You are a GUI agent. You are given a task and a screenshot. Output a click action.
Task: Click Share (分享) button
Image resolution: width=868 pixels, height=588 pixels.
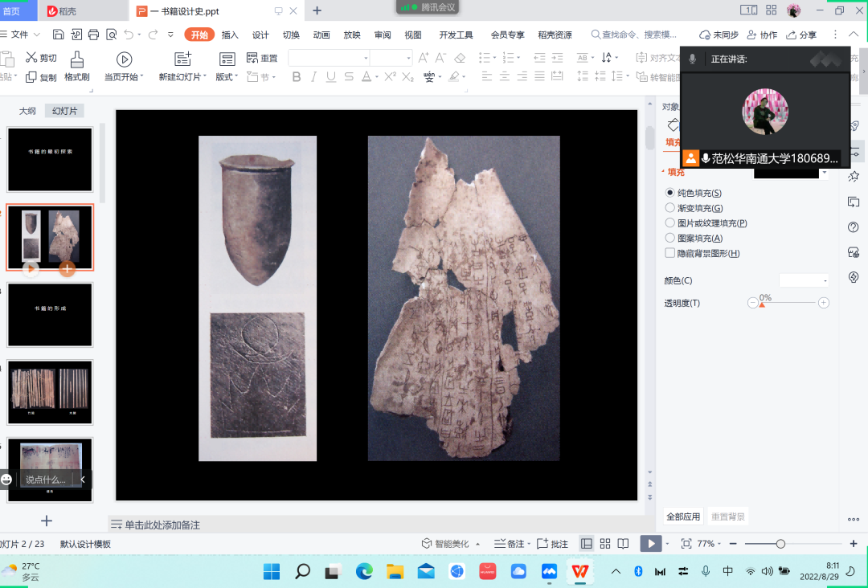tap(801, 35)
